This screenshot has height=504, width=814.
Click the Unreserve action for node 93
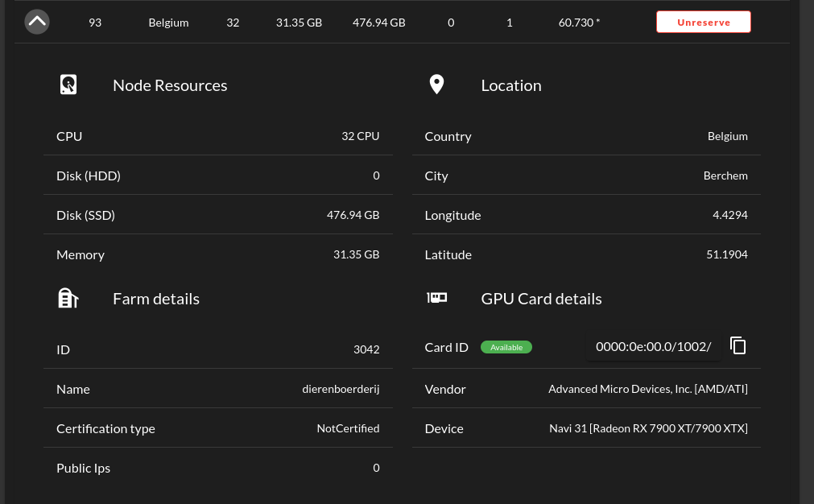(703, 22)
